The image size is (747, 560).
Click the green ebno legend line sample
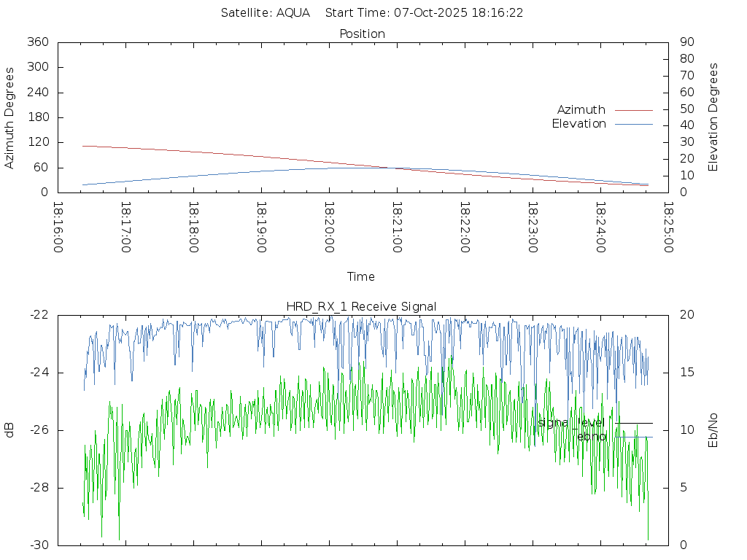[633, 437]
